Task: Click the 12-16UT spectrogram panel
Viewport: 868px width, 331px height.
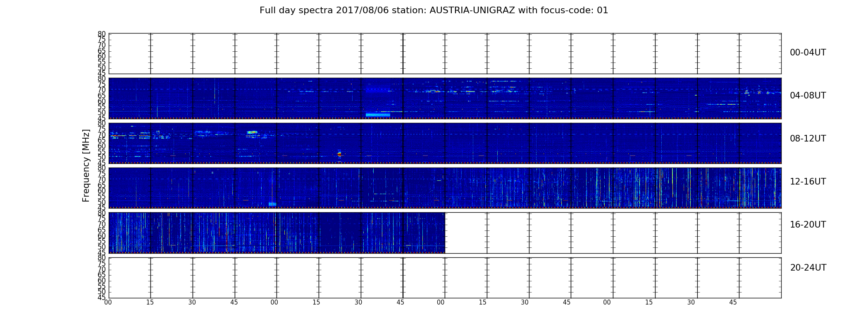Action: tap(445, 188)
